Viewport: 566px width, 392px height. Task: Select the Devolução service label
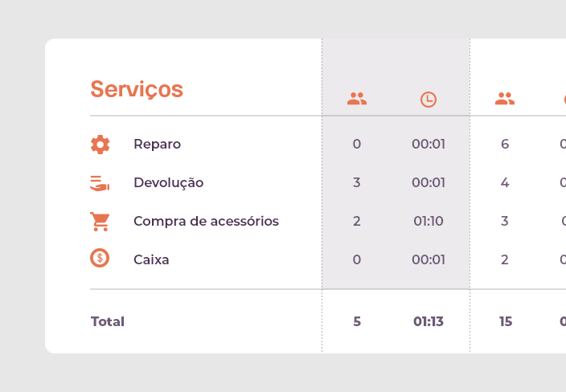[169, 182]
